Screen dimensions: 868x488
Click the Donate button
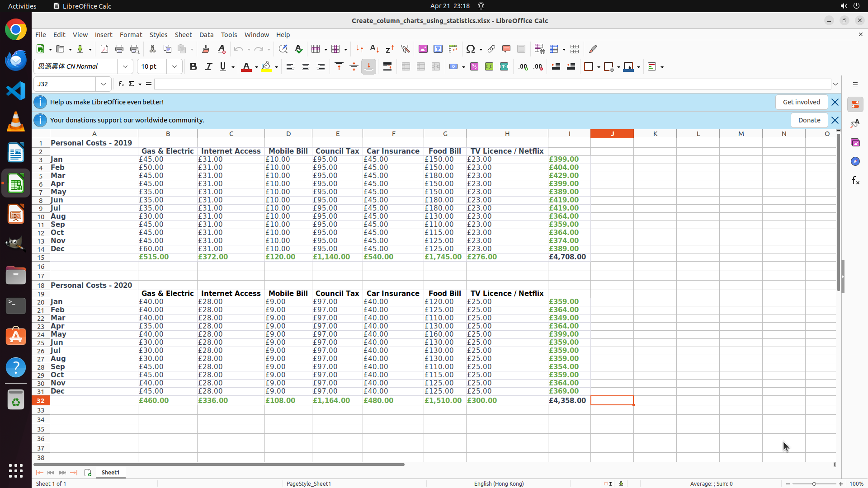[809, 120]
